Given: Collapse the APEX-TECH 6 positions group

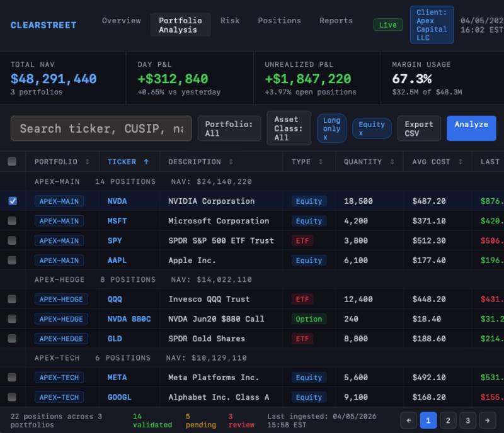Looking at the screenshot, I should [252, 358].
